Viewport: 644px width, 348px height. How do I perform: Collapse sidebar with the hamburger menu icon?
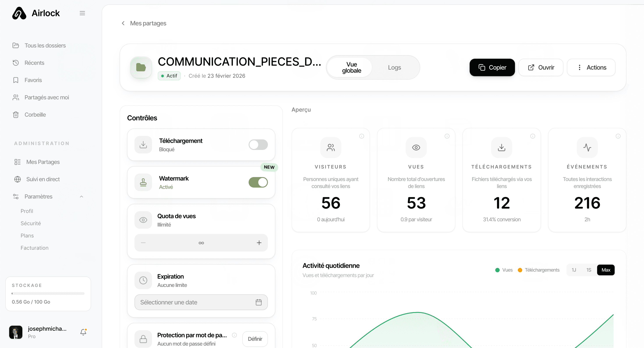(82, 13)
